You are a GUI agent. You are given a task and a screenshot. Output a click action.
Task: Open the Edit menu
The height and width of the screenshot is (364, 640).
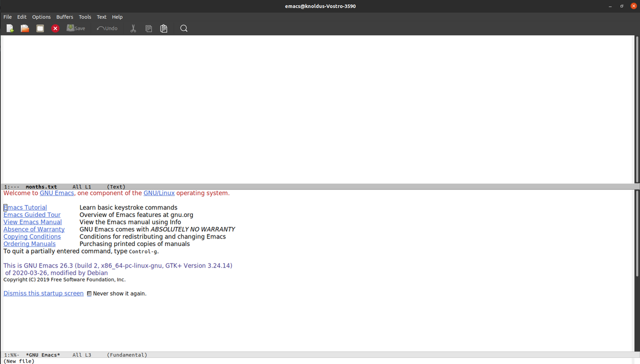(22, 17)
